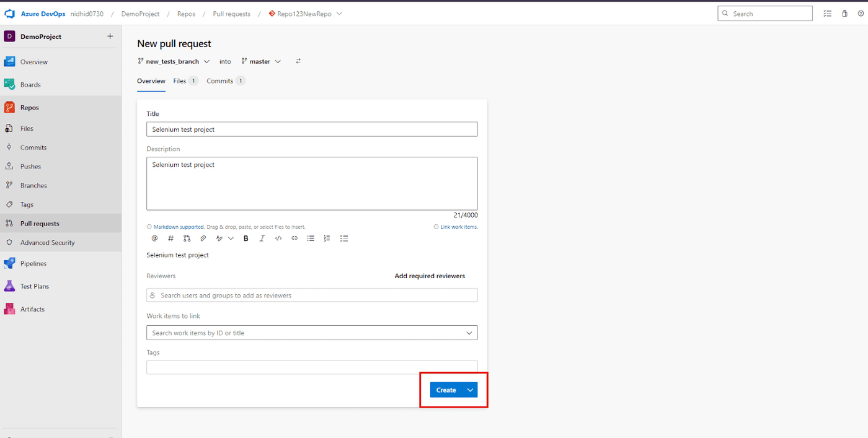Apply italic formatting to description

pyautogui.click(x=262, y=239)
